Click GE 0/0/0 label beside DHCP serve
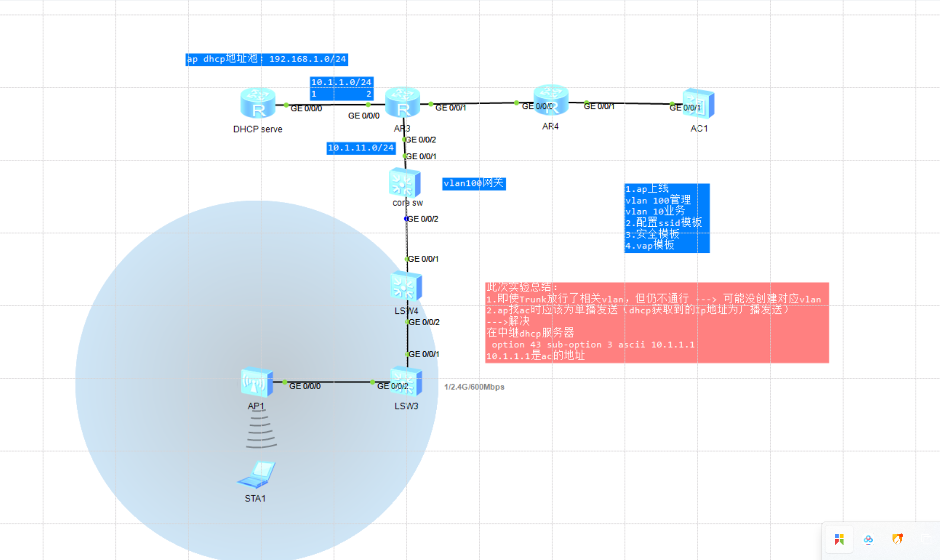The height and width of the screenshot is (560, 940). point(306,109)
